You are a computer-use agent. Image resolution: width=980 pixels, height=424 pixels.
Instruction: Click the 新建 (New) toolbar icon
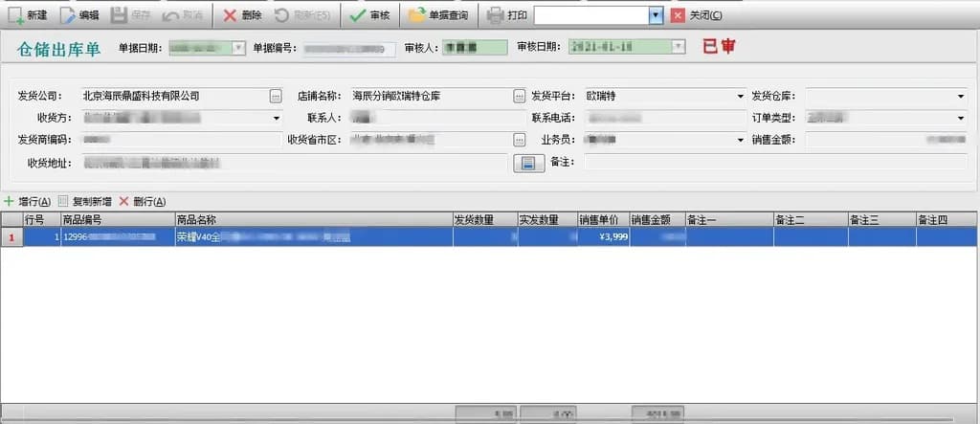pos(17,15)
